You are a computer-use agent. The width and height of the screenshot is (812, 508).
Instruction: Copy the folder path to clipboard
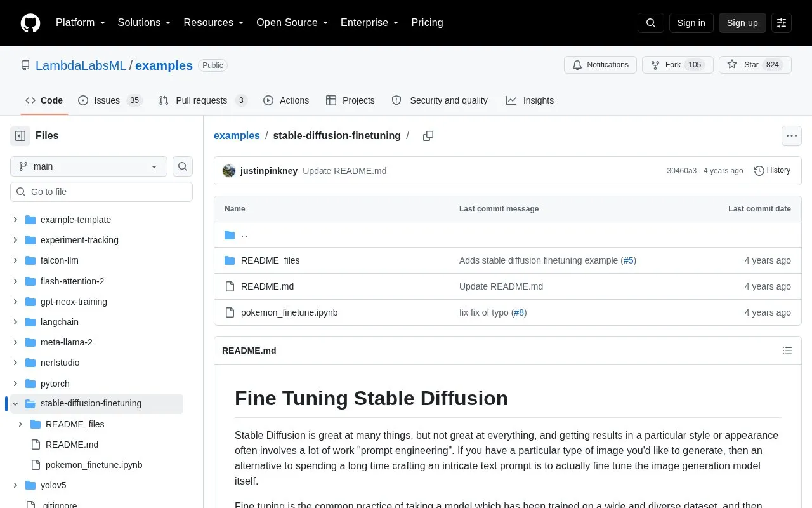(428, 136)
